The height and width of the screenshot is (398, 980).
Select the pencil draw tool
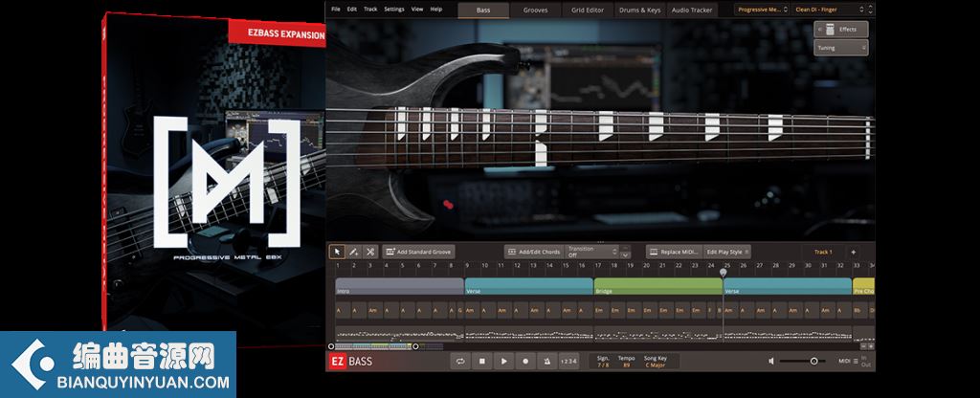click(353, 252)
